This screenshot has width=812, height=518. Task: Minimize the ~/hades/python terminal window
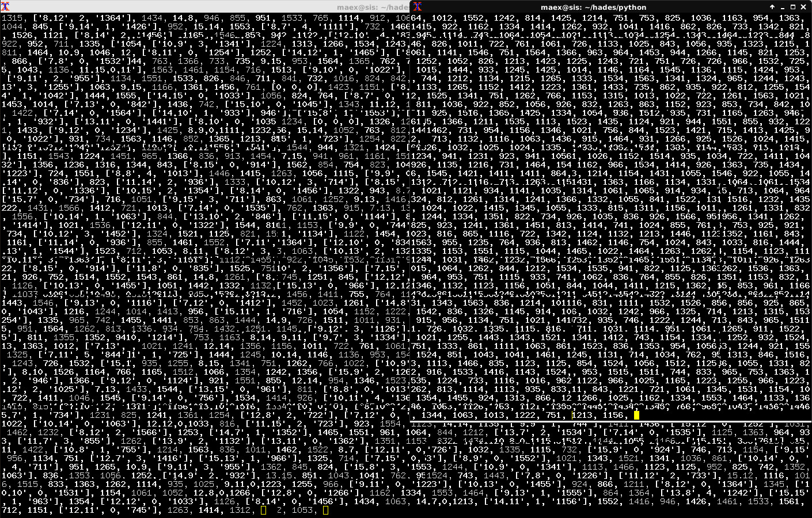coord(783,7)
